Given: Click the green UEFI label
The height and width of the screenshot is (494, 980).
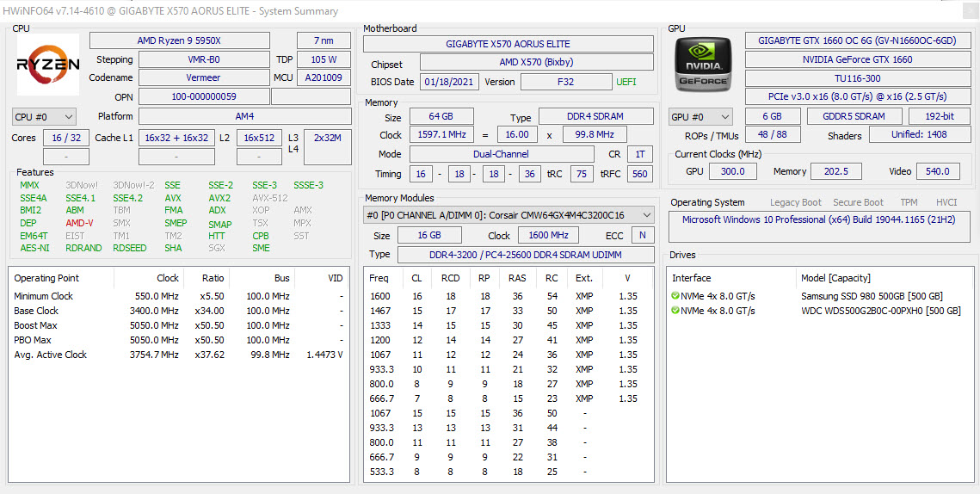Looking at the screenshot, I should [x=626, y=82].
